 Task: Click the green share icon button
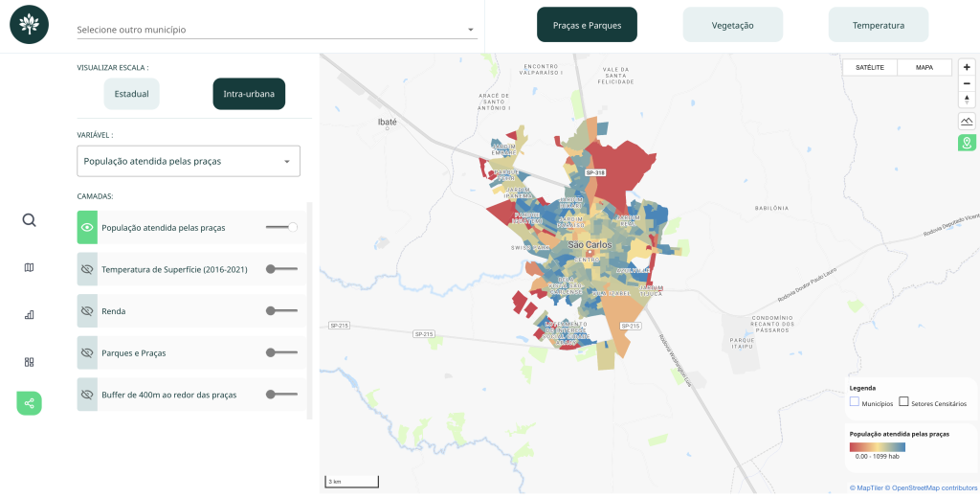pos(29,403)
